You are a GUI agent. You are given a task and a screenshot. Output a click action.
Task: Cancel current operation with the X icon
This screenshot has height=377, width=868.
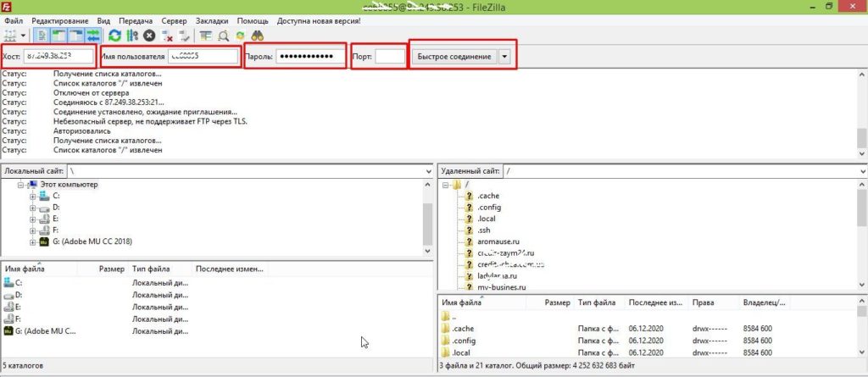(149, 36)
